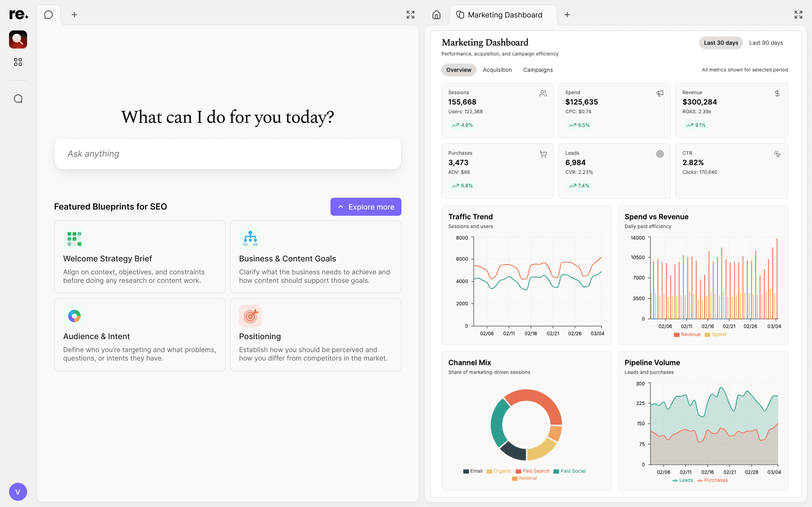Switch to the Campaigns tab
The height and width of the screenshot is (507, 812).
tap(538, 70)
